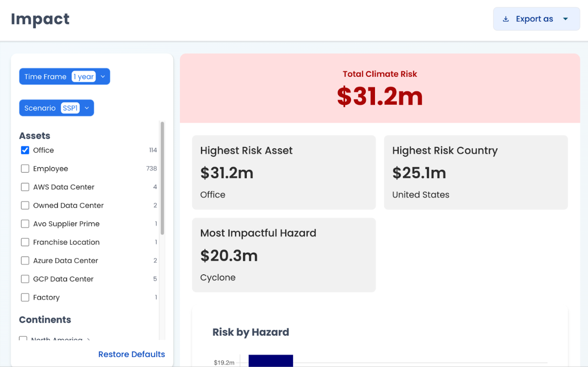
Task: Enable the Azure Data Center checkbox
Action: tap(25, 260)
